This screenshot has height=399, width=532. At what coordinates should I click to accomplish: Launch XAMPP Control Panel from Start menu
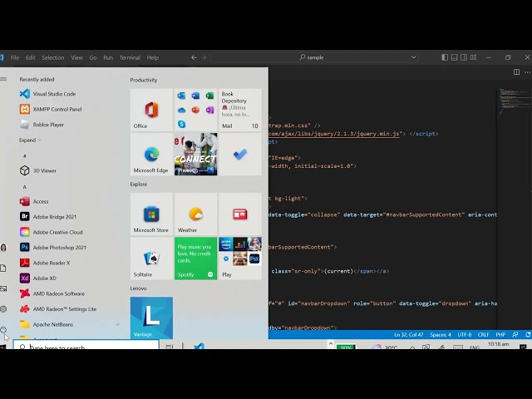(x=51, y=109)
